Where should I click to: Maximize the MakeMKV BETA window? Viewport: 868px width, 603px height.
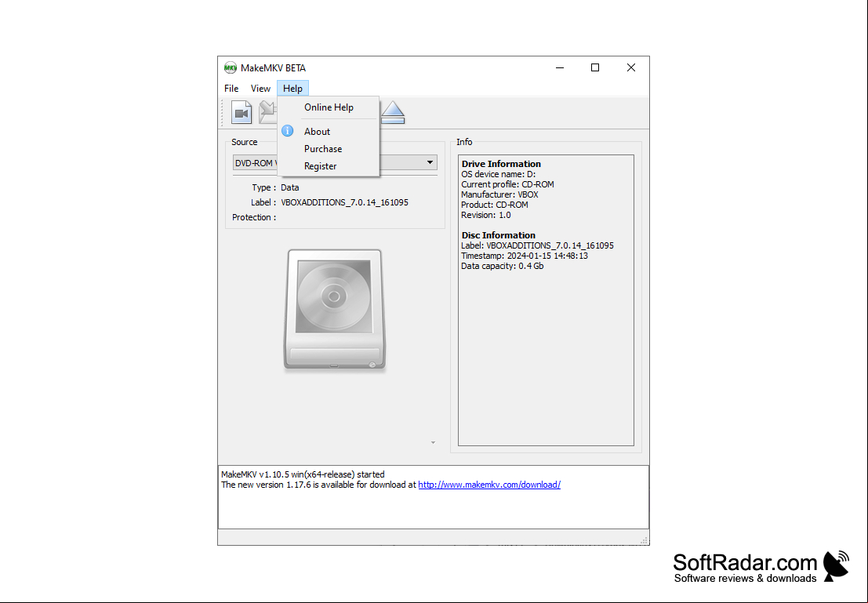595,67
